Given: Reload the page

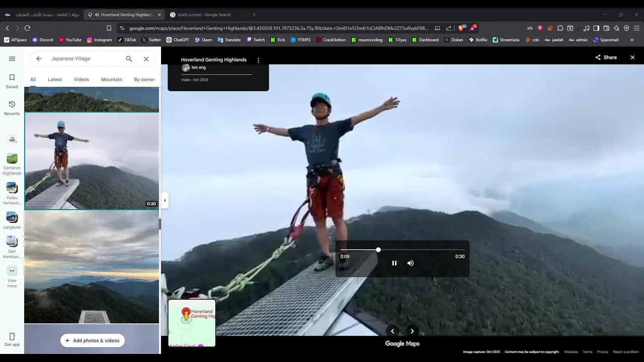Looking at the screenshot, I should click(27, 28).
